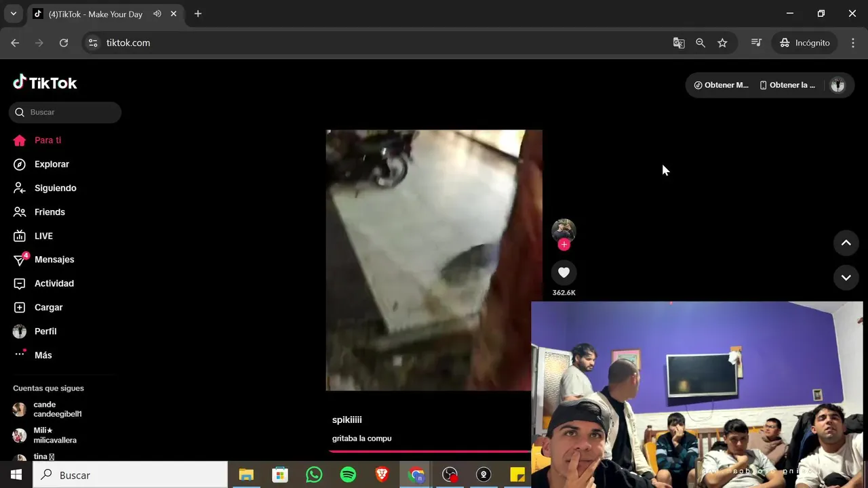Click the video progress bar
The width and height of the screenshot is (868, 488).
point(430,451)
